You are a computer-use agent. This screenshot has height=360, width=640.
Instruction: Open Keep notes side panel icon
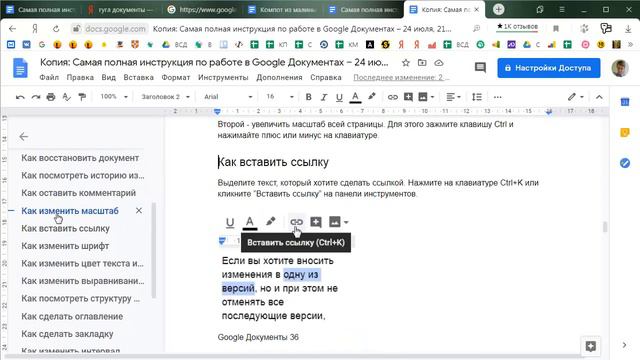tap(624, 132)
